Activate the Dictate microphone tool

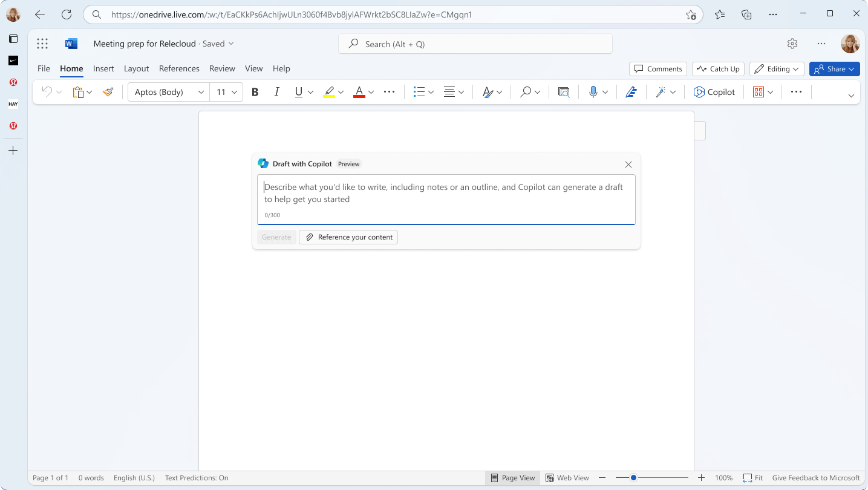click(x=593, y=91)
